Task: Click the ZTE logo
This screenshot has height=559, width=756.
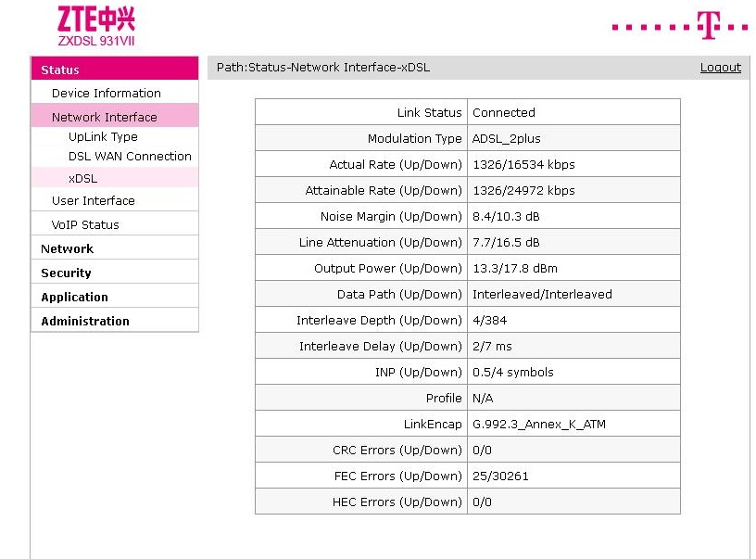Action: [95, 26]
